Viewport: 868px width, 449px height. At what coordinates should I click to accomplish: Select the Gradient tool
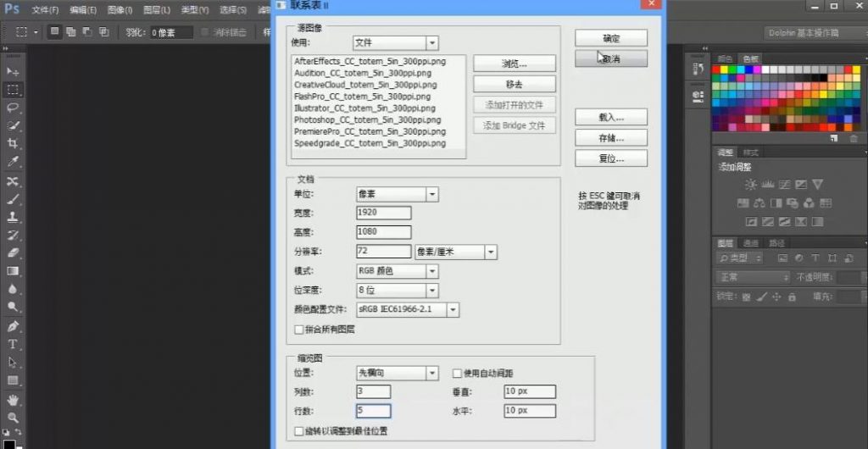pos(13,271)
